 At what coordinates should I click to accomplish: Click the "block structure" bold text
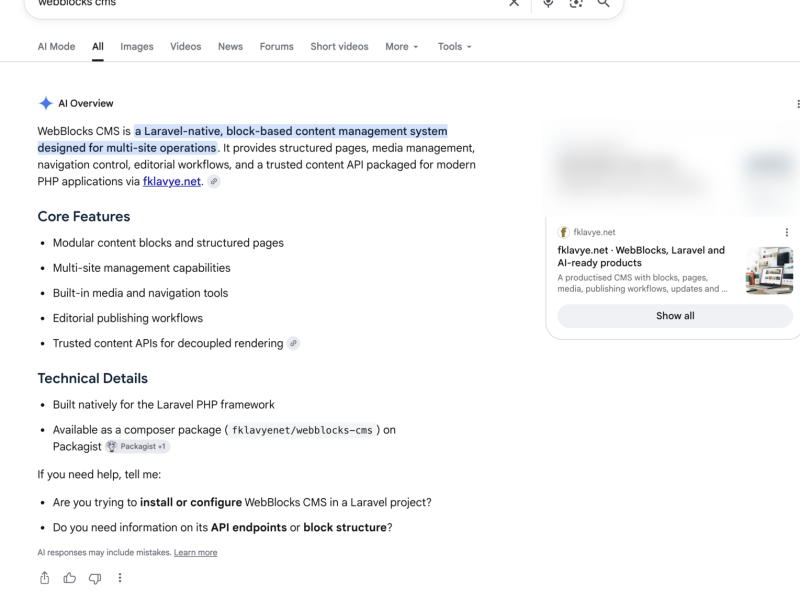[345, 528]
